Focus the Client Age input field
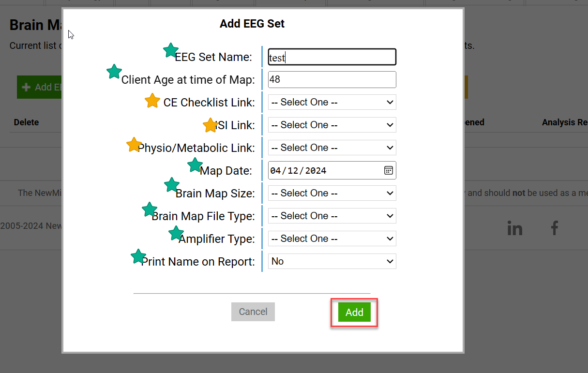This screenshot has height=373, width=588. (332, 79)
